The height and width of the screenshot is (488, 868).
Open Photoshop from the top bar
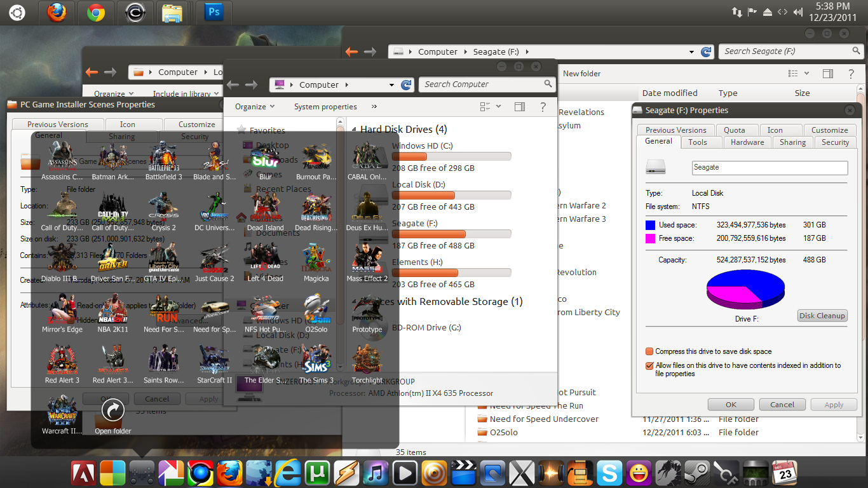coord(214,12)
